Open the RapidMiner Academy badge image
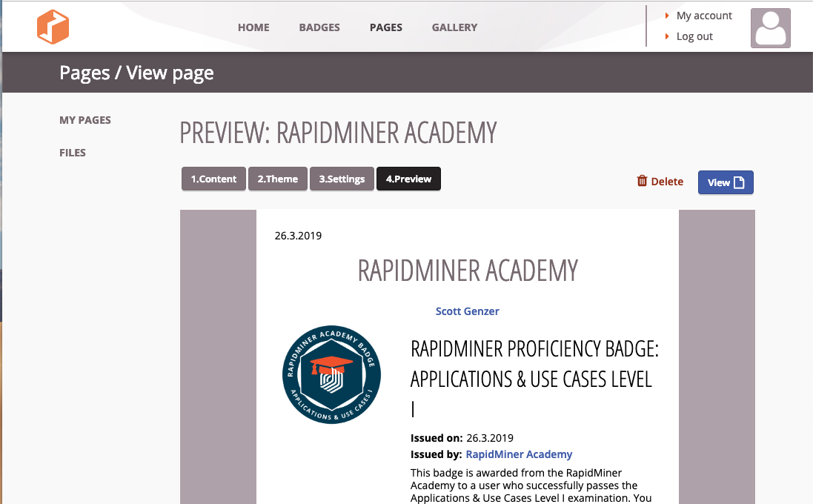The height and width of the screenshot is (504, 813). pyautogui.click(x=332, y=375)
